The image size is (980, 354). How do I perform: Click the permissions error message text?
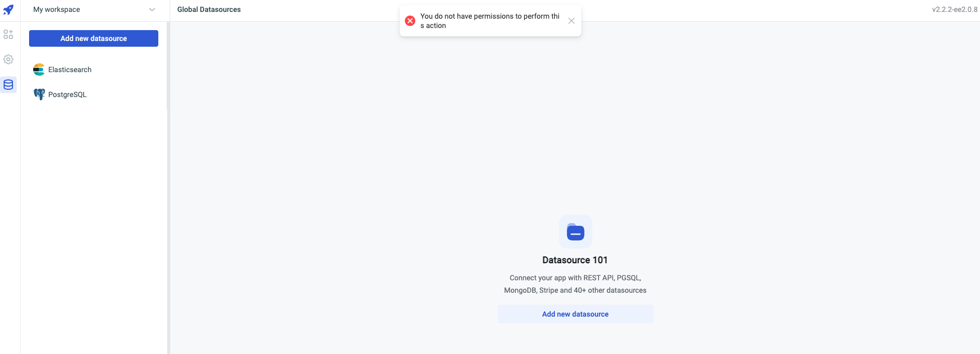pyautogui.click(x=489, y=21)
